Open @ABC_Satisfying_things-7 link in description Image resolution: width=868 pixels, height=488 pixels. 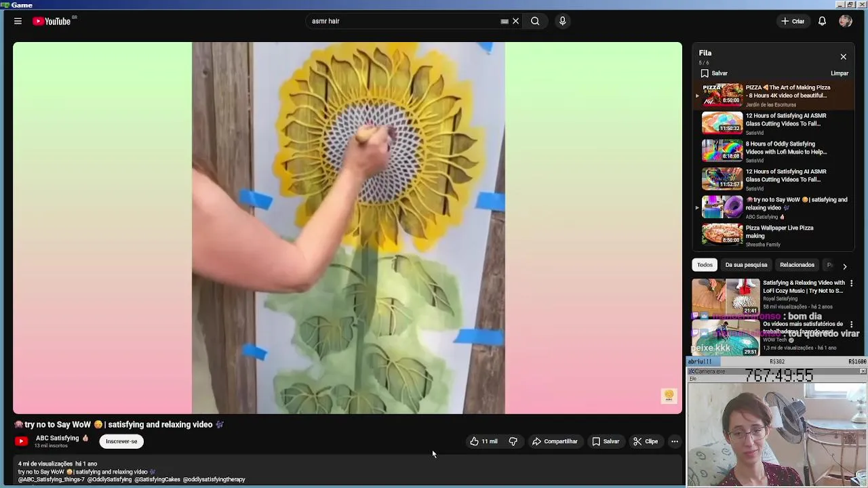(x=52, y=479)
